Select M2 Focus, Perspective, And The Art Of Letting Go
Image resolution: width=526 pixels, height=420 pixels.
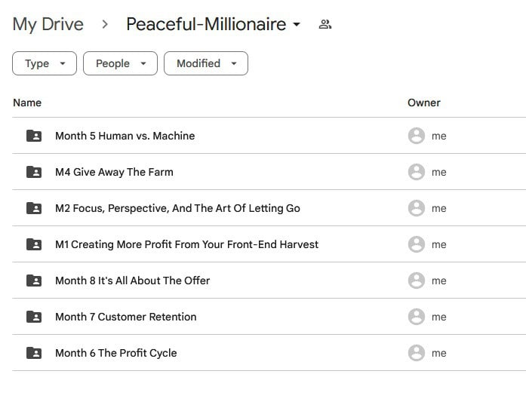pos(177,208)
